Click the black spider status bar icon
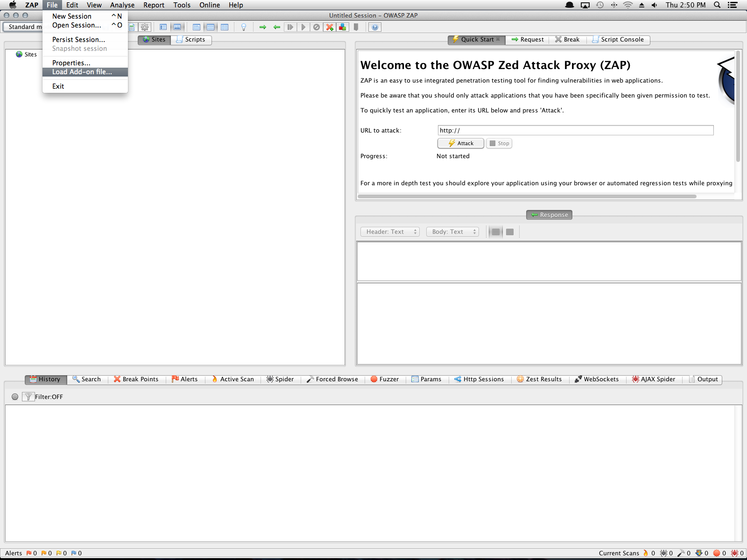 pos(663,553)
